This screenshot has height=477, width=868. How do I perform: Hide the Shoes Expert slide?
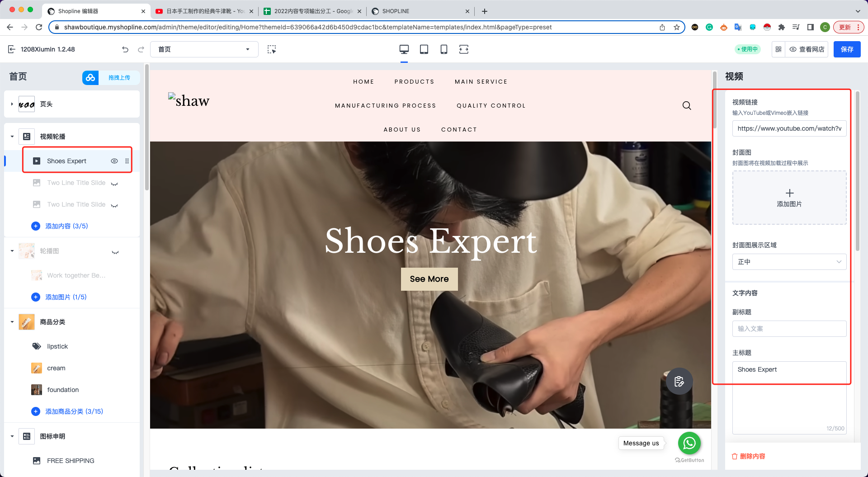[114, 161]
